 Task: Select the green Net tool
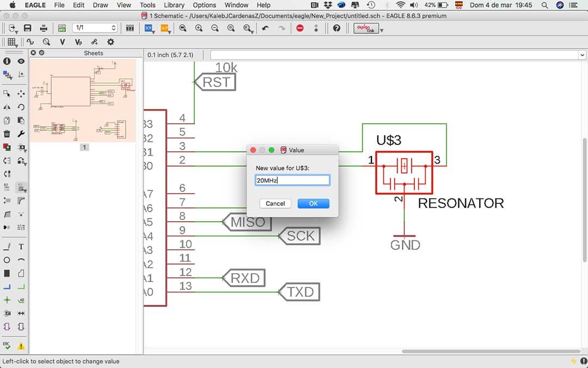[21, 287]
